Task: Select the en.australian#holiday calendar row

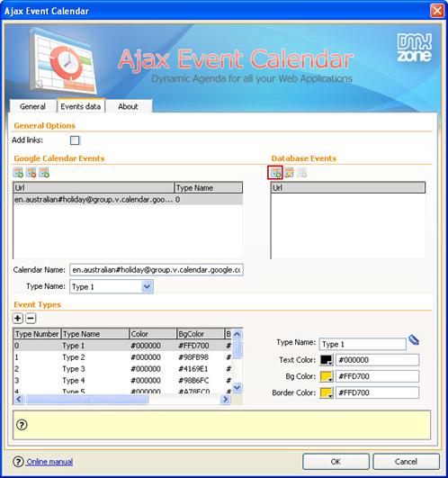Action: pos(128,200)
